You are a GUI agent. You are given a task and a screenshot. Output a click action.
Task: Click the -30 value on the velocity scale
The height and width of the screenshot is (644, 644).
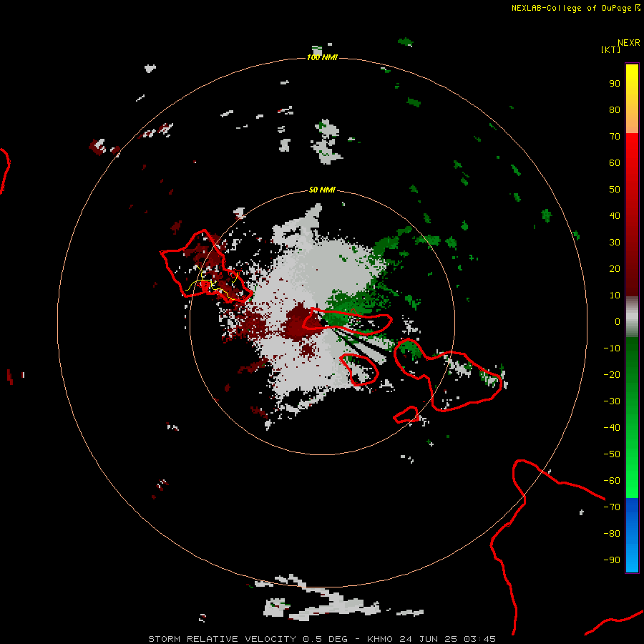coord(612,401)
